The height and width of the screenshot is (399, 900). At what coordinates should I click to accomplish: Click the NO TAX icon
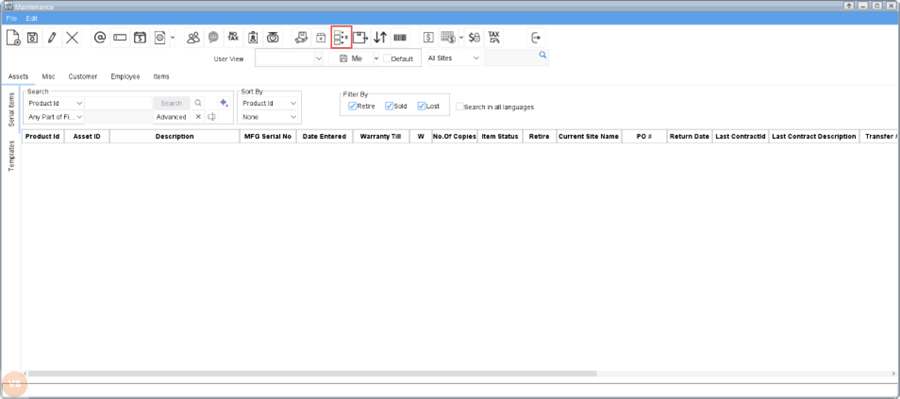pyautogui.click(x=232, y=37)
